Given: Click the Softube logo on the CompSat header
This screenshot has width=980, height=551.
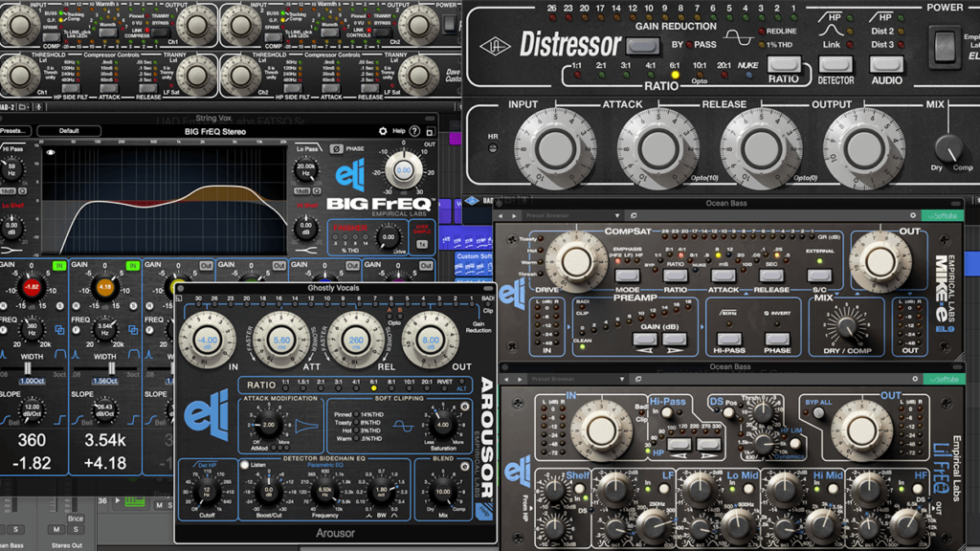Looking at the screenshot, I should (944, 214).
